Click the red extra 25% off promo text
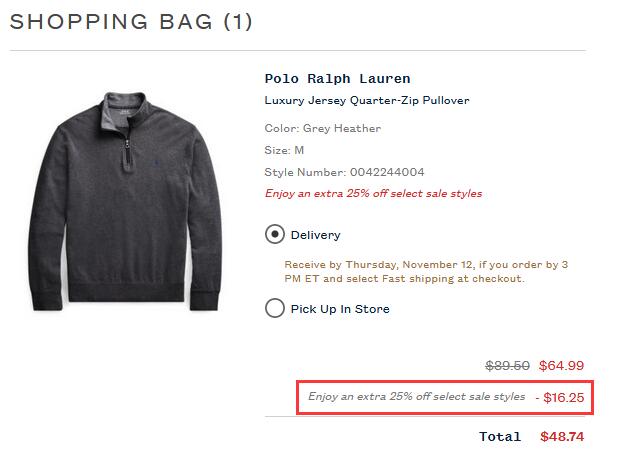This screenshot has width=625, height=462. point(373,193)
